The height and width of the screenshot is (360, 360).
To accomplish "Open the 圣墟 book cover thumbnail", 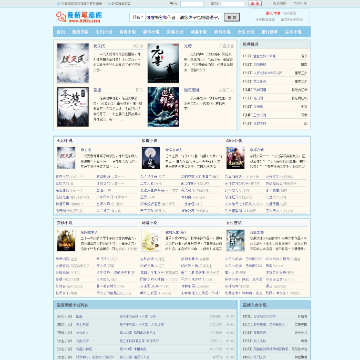I will point(73,107).
